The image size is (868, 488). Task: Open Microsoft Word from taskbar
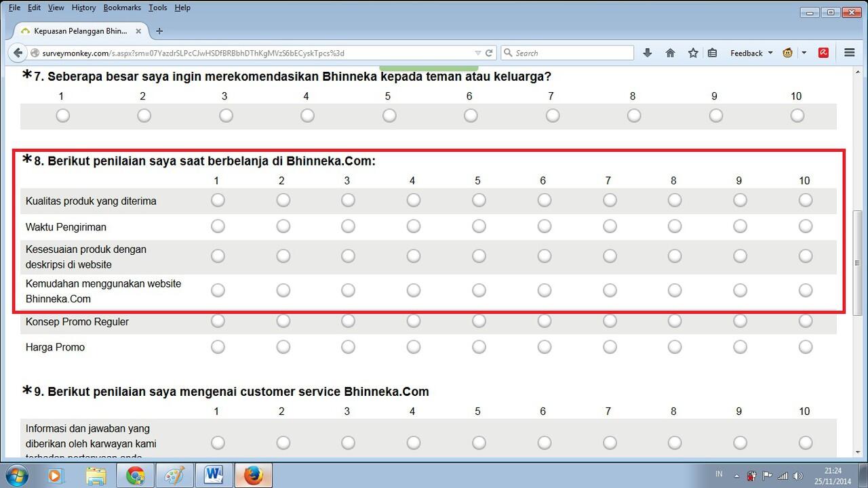point(214,476)
